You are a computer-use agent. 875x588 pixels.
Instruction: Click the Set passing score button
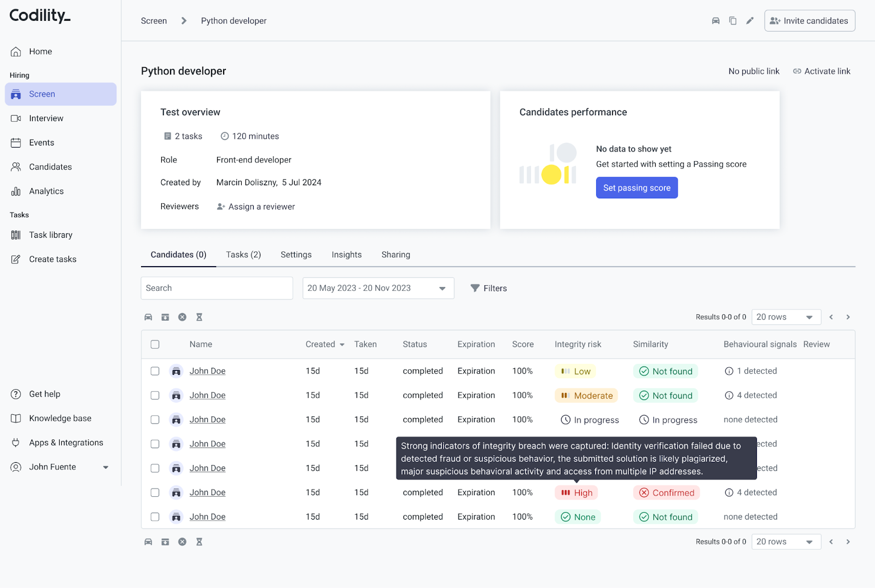pyautogui.click(x=637, y=188)
